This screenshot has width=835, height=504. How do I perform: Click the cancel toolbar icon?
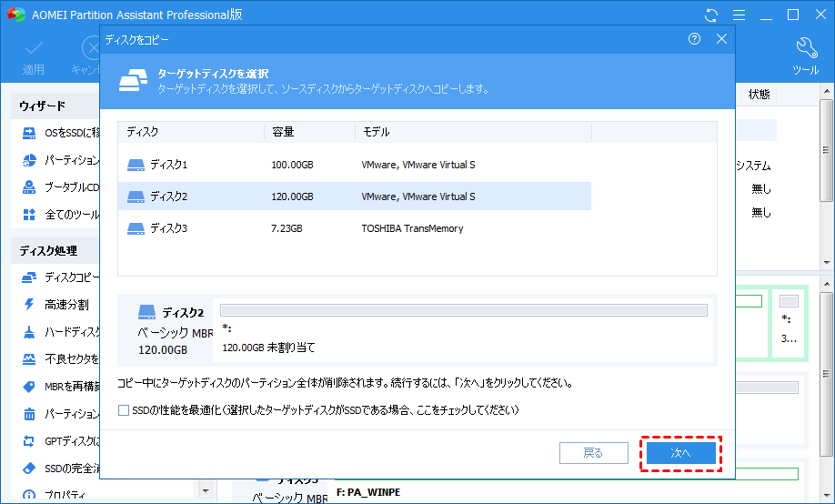pos(91,49)
